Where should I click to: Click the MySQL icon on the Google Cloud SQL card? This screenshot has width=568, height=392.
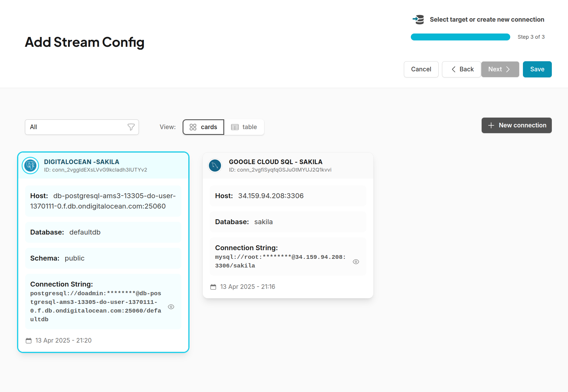click(x=215, y=166)
